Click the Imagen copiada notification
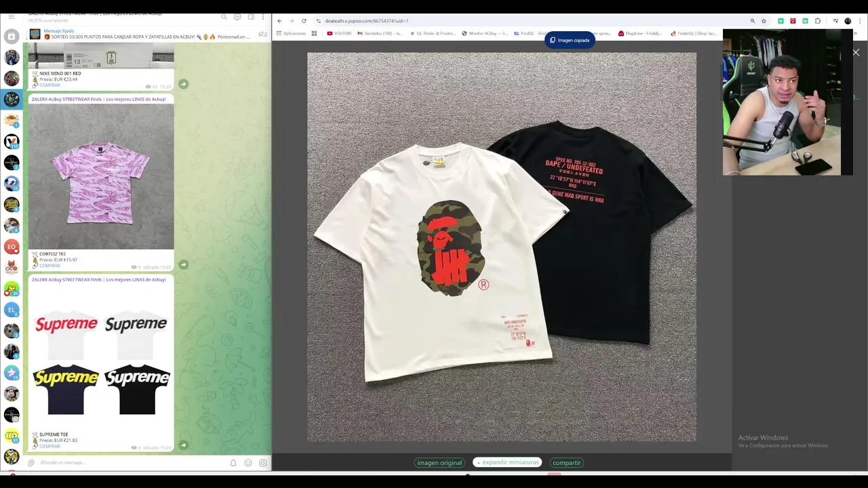 tap(570, 40)
